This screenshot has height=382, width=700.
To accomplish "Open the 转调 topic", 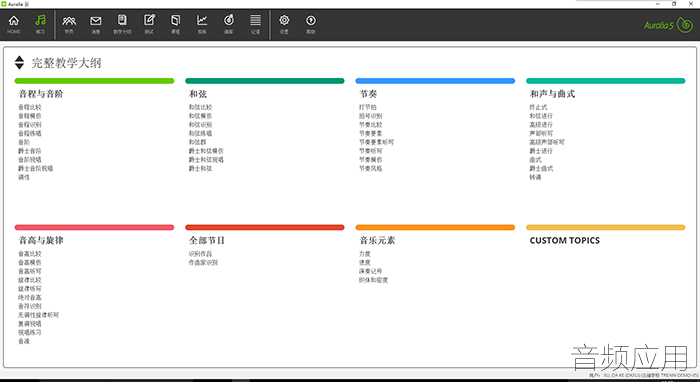I will click(535, 177).
